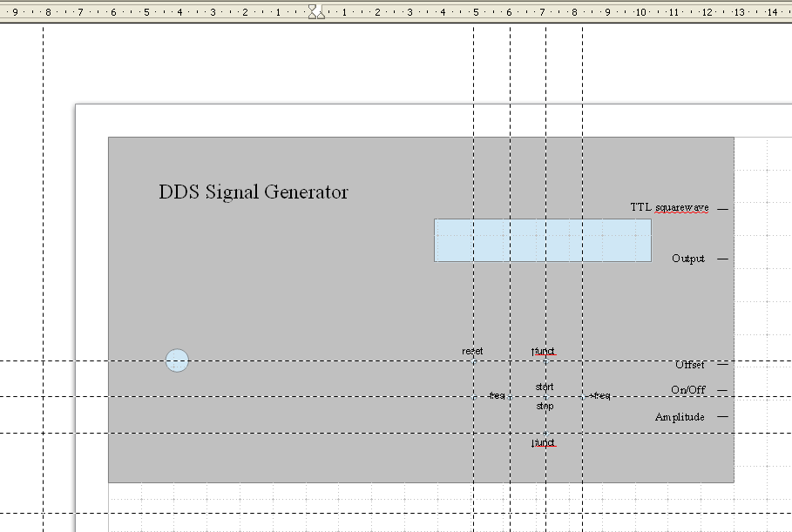Image resolution: width=792 pixels, height=532 pixels.
Task: Select the 'stop' text label
Action: [x=545, y=406]
